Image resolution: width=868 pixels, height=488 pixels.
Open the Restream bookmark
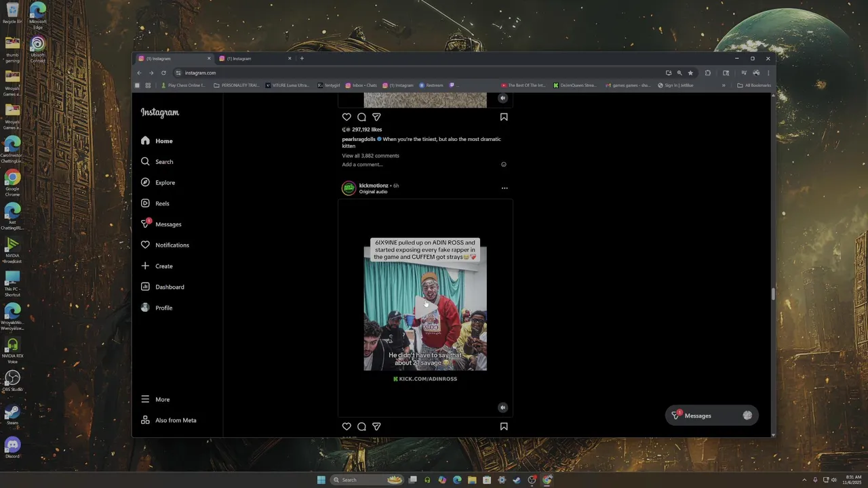(431, 85)
